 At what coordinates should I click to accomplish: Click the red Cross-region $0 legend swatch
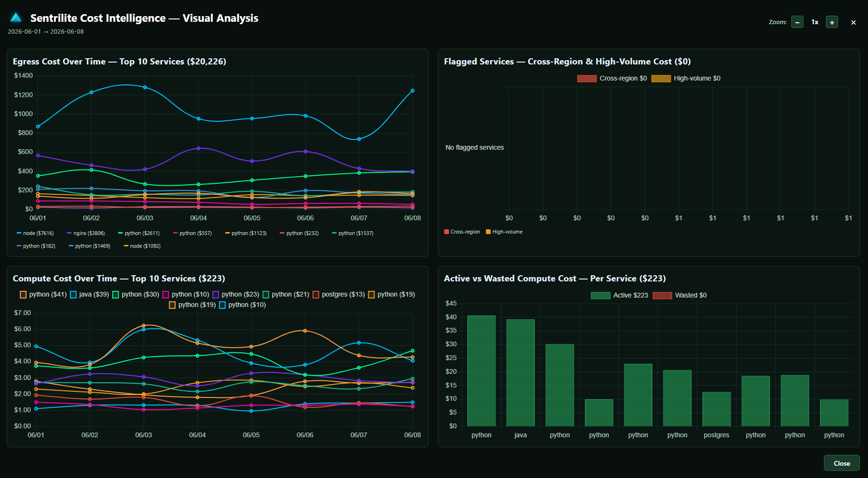click(x=587, y=79)
